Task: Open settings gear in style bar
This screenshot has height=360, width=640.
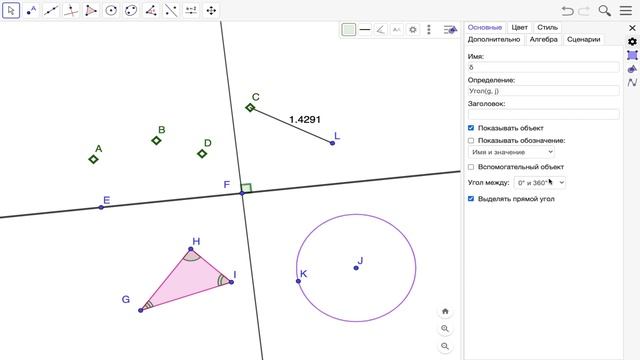Action: (x=413, y=29)
